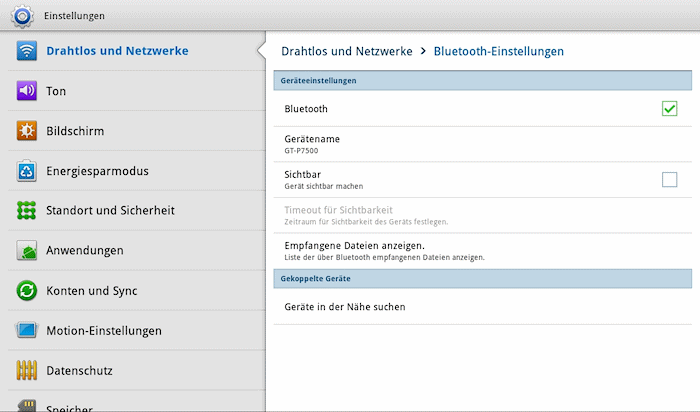Viewport: 700px width, 412px height.
Task: Open Standort und Sicherheit grid icon
Action: [27, 210]
